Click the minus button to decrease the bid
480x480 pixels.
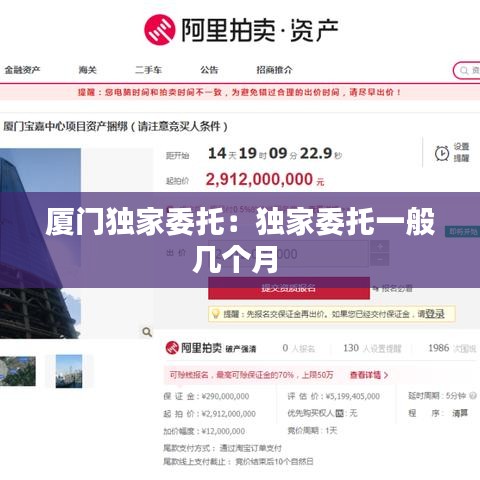pos(380,260)
